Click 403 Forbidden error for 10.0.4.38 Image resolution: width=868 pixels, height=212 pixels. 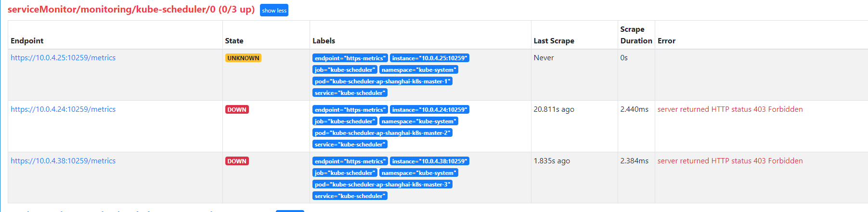click(x=730, y=161)
